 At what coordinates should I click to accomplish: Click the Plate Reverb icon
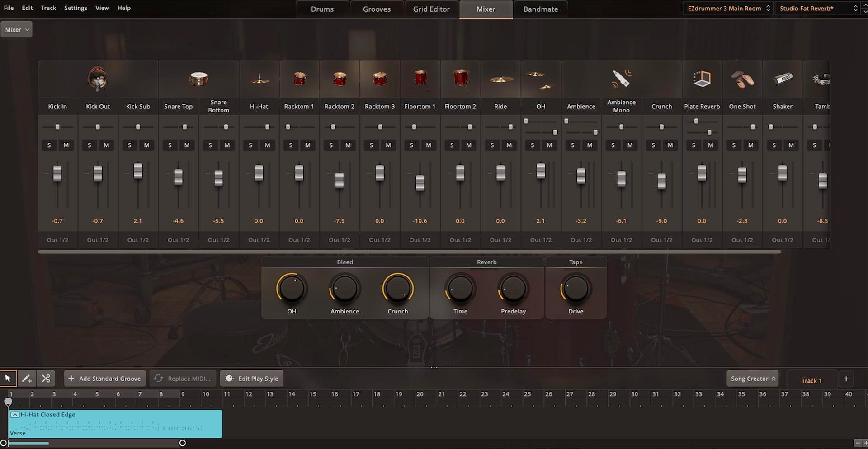[702, 79]
